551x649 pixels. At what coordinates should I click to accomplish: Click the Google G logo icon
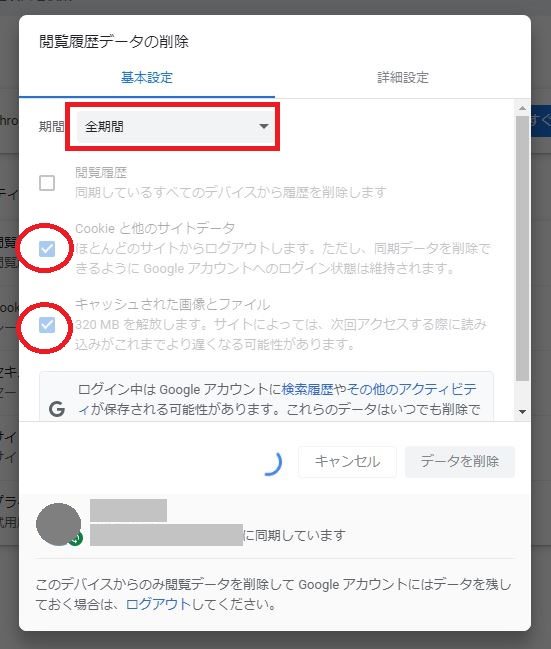[x=57, y=409]
